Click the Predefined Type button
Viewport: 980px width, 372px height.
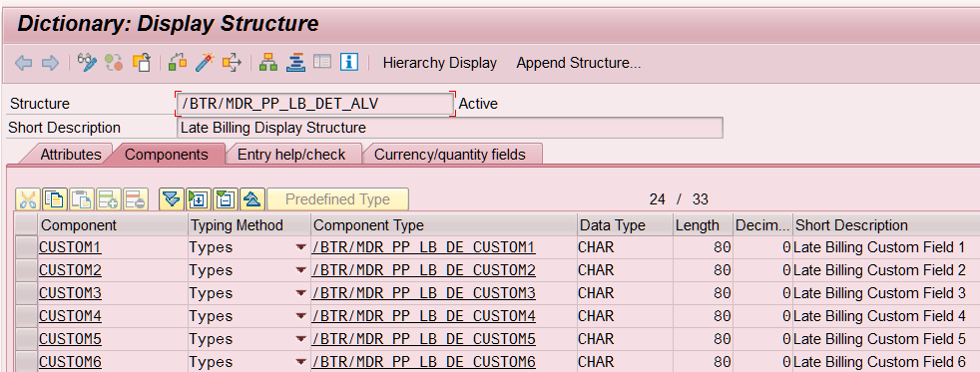(x=337, y=199)
